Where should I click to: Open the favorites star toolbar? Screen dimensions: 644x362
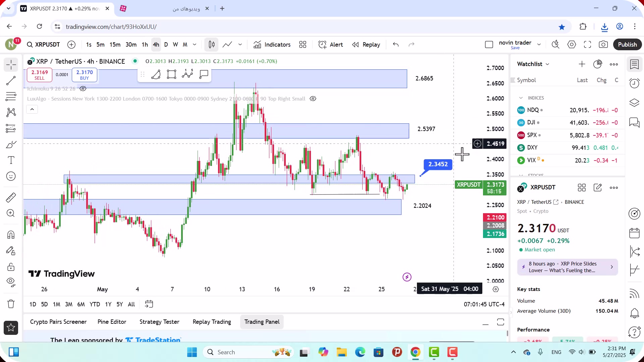11,328
